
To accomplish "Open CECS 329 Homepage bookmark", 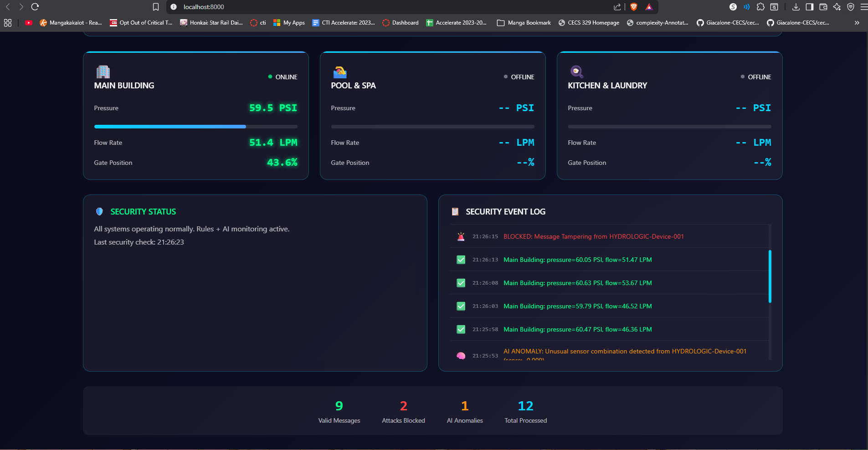I will pyautogui.click(x=589, y=23).
